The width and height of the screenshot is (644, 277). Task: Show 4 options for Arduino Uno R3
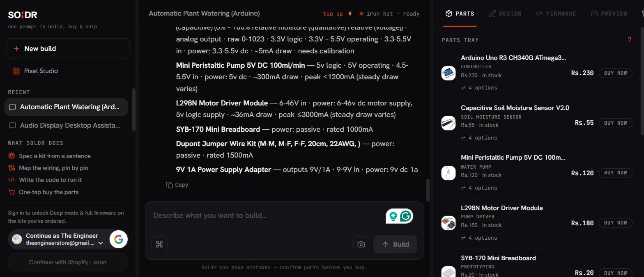pos(479,88)
